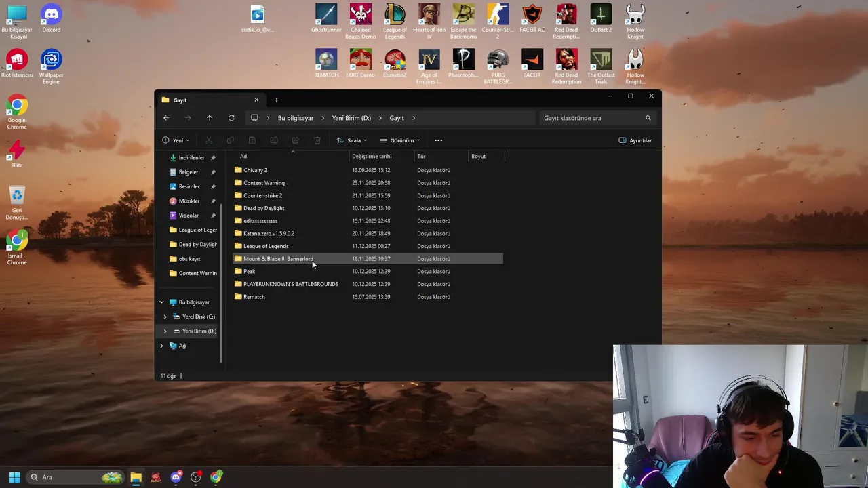Select Escape the Backrooms desktop icon
This screenshot has width=868, height=488.
point(463,21)
